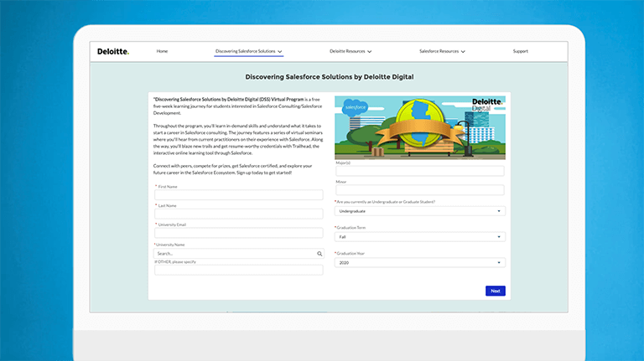Click the search magnifier icon in University Name
644x361 pixels.
319,253
